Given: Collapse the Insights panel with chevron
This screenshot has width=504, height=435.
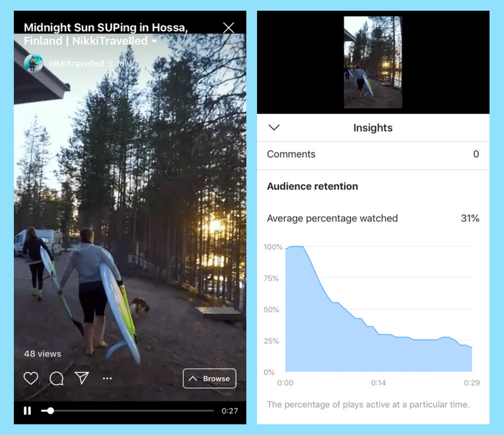Looking at the screenshot, I should pos(274,127).
